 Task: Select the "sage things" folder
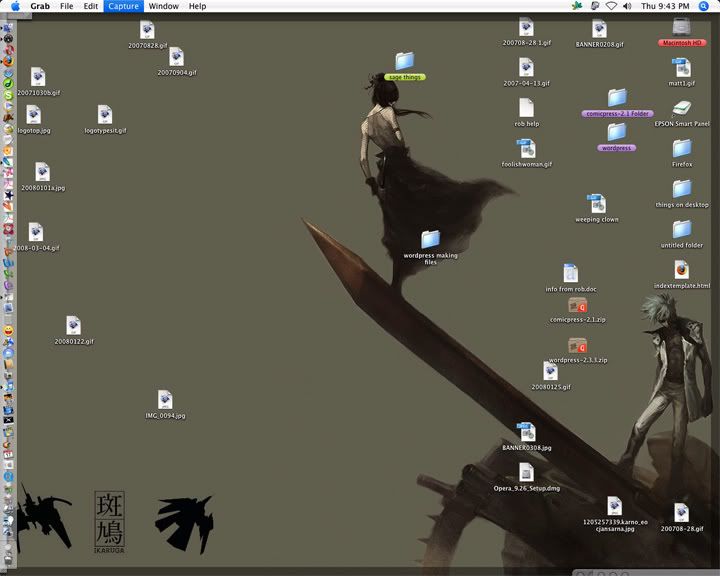tap(405, 61)
